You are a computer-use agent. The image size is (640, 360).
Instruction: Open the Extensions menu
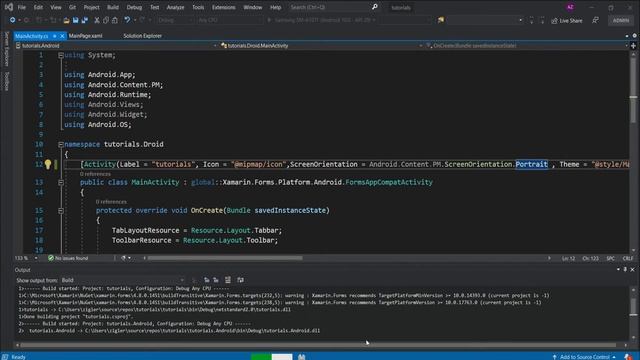224,7
